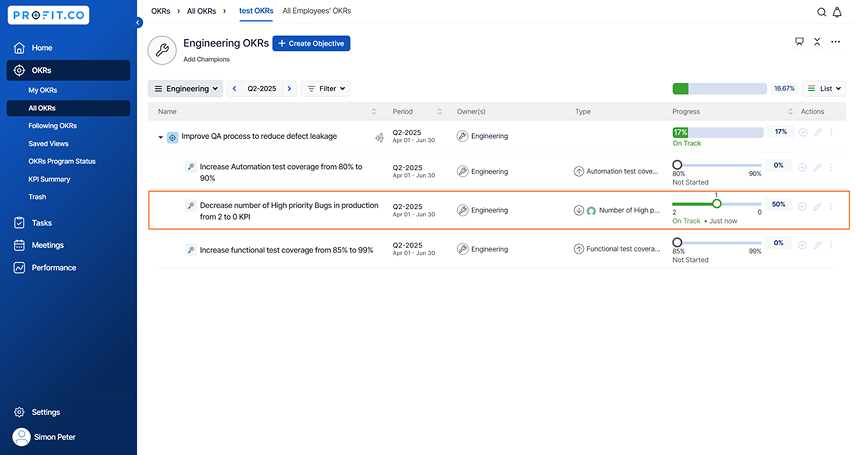The width and height of the screenshot is (856, 455).
Task: Open the search magnifier icon
Action: [821, 12]
